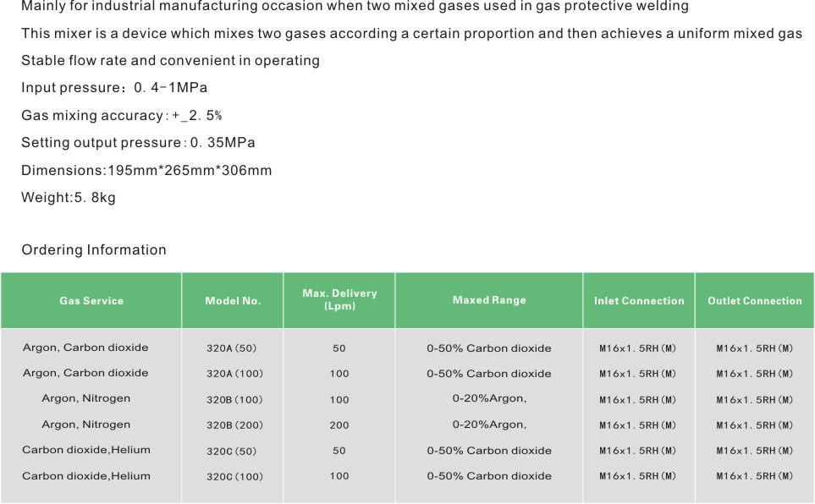Select the Max. Delivery (Lpm) header
Viewport: 815px width, 504px height.
click(x=339, y=300)
